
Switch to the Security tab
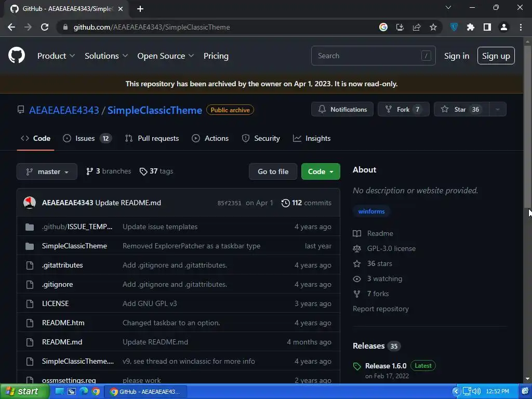coord(261,138)
